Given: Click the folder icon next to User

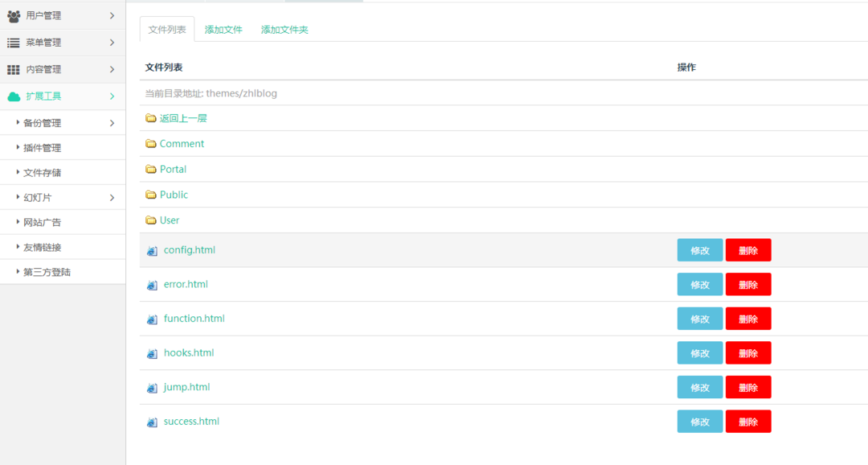Looking at the screenshot, I should coord(150,220).
